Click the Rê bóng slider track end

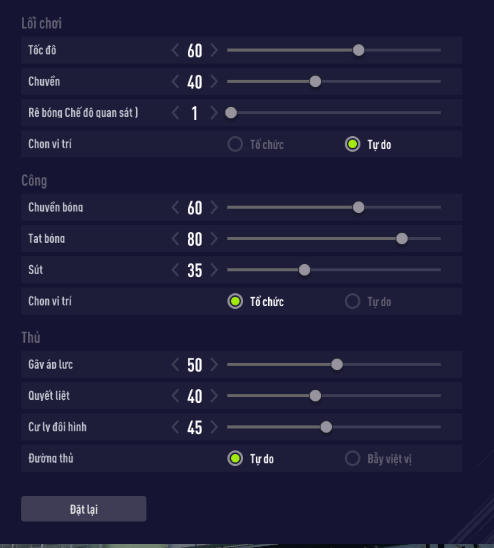coord(439,113)
